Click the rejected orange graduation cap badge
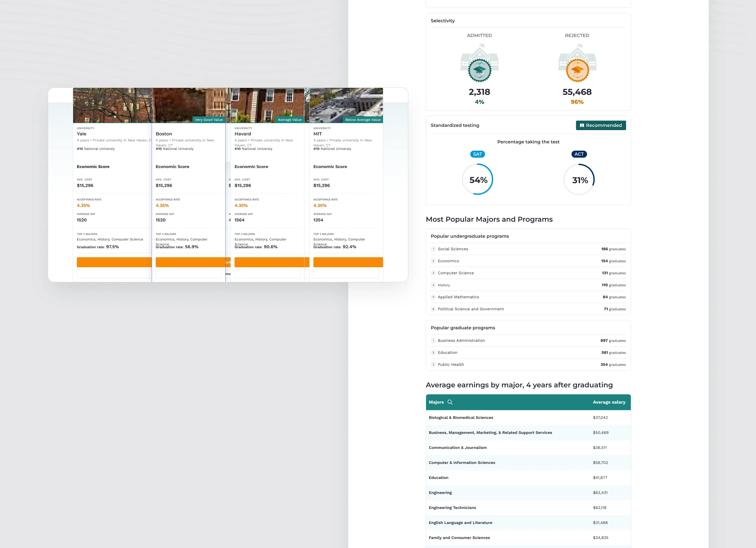Screen dimensions: 756x548 [577, 70]
